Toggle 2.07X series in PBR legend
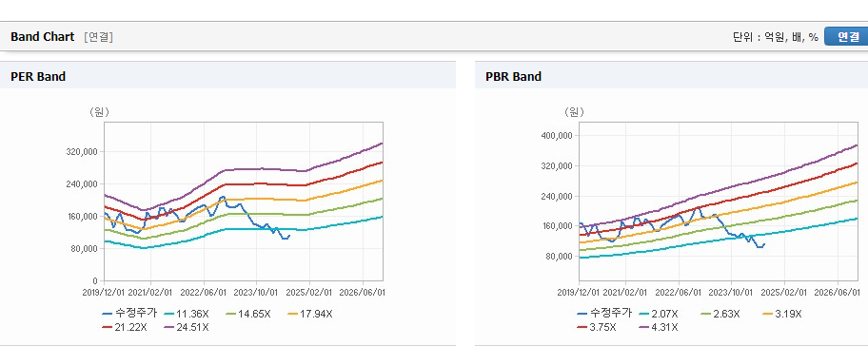The height and width of the screenshot is (346, 868). coord(659,314)
